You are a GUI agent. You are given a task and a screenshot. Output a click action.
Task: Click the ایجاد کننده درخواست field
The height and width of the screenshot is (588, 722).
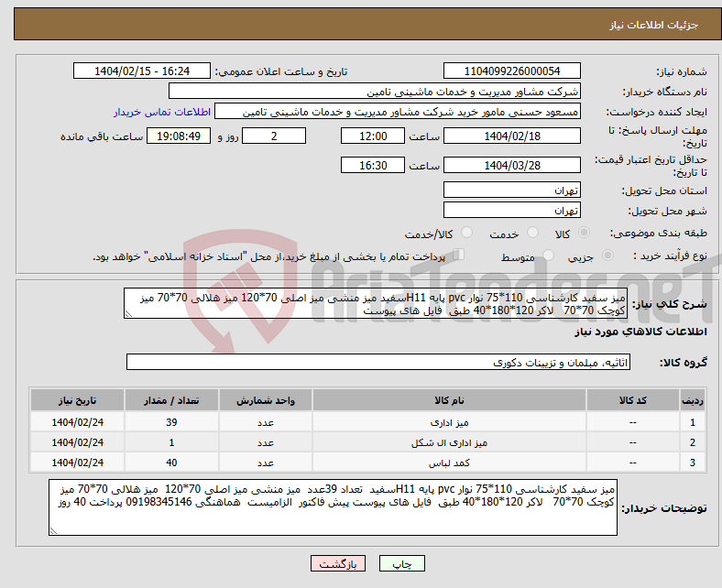[398, 112]
